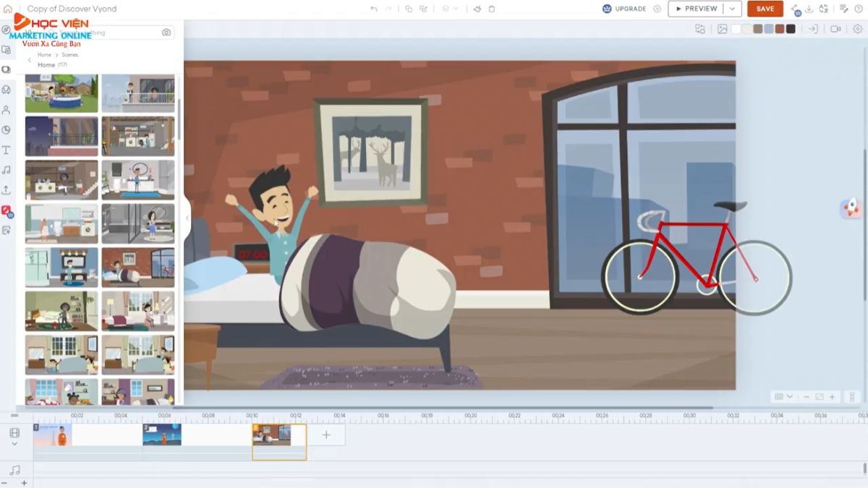The height and width of the screenshot is (488, 868).
Task: Add a new scene with plus button
Action: pos(326,435)
